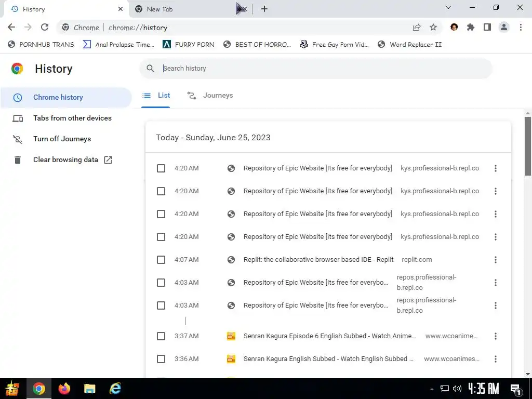Image resolution: width=532 pixels, height=399 pixels.
Task: Open Senran Kagura Episode 6 English Subbed link
Action: [x=329, y=336]
